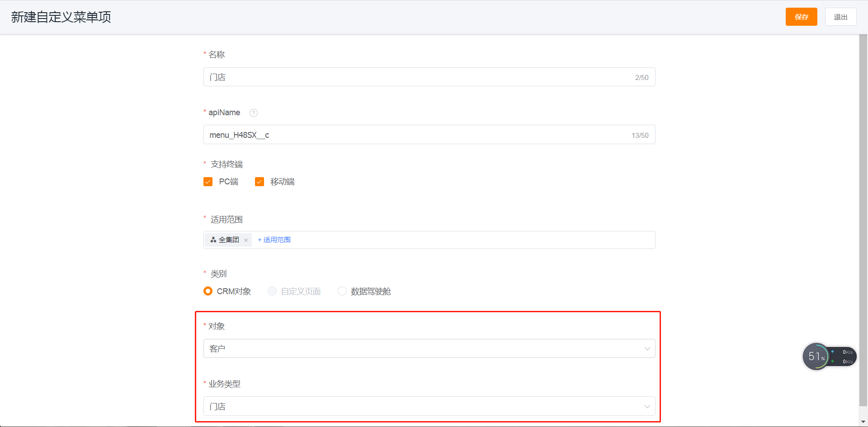The image size is (868, 427).
Task: Click the 保存 button
Action: (x=801, y=17)
